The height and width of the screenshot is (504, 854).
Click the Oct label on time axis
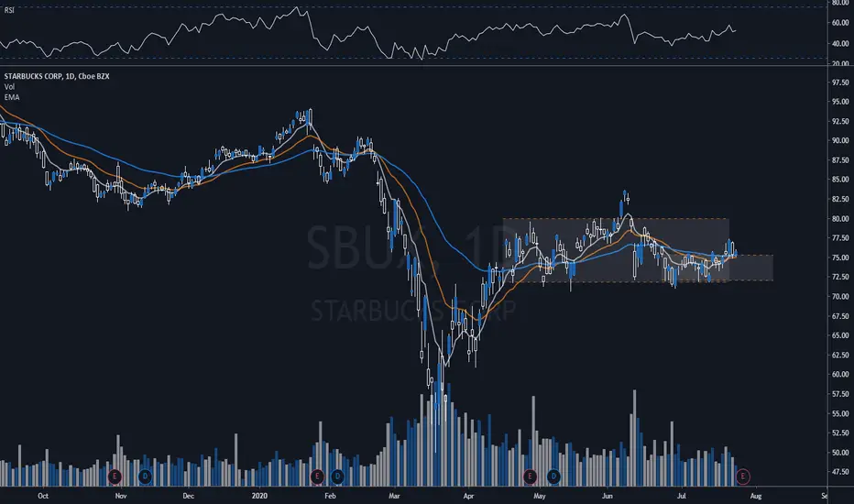click(43, 496)
